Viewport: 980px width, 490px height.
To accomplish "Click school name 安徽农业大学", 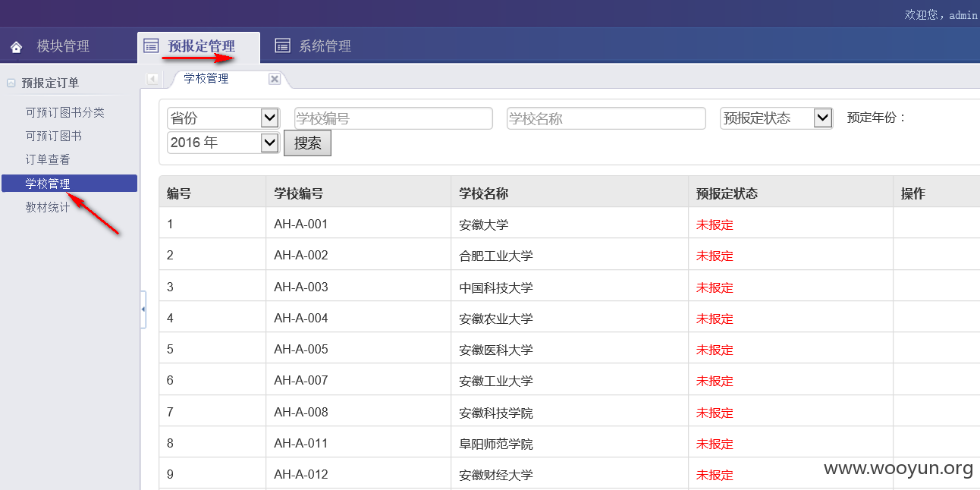I will (x=496, y=319).
